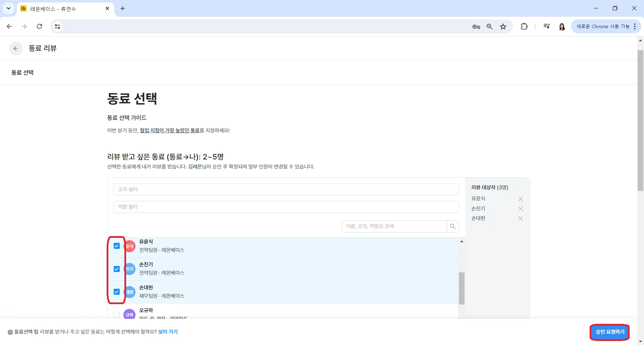Click the browser address bar
This screenshot has width=644, height=345.
[265, 26]
